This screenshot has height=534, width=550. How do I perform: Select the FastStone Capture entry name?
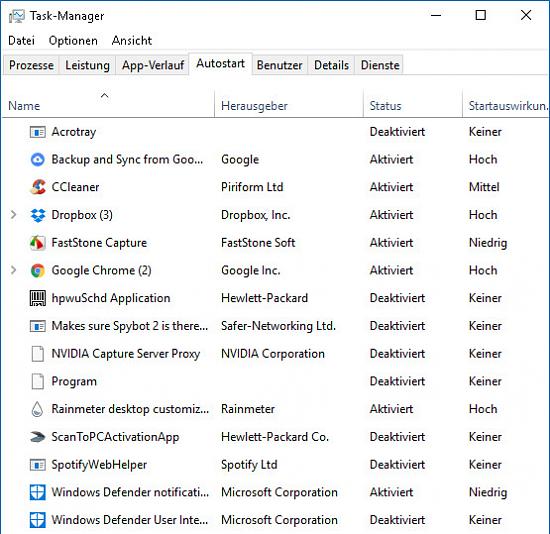point(99,243)
